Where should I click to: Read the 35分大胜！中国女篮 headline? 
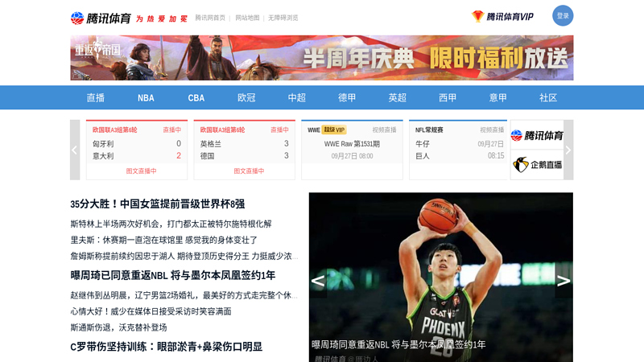point(157,204)
